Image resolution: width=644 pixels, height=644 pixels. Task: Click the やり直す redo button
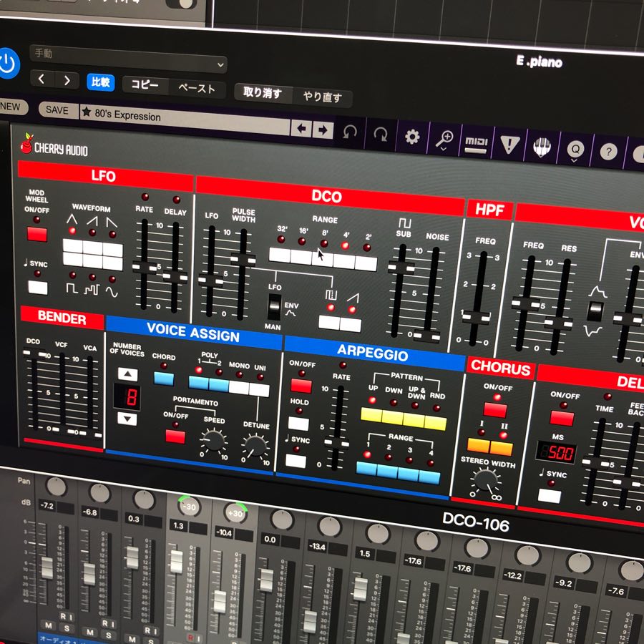click(323, 97)
